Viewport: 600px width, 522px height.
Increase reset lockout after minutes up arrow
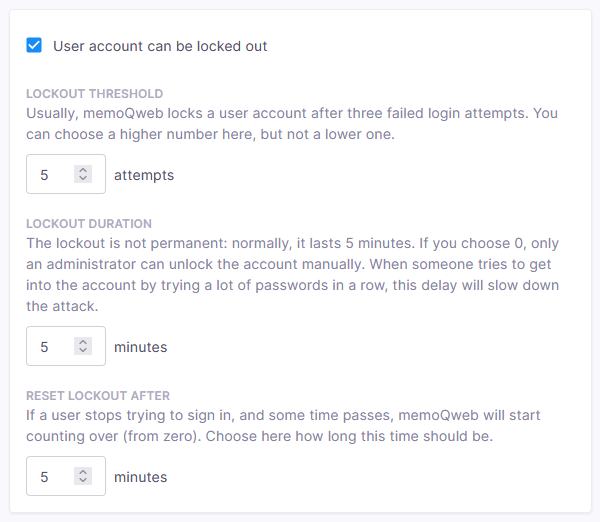point(83,472)
